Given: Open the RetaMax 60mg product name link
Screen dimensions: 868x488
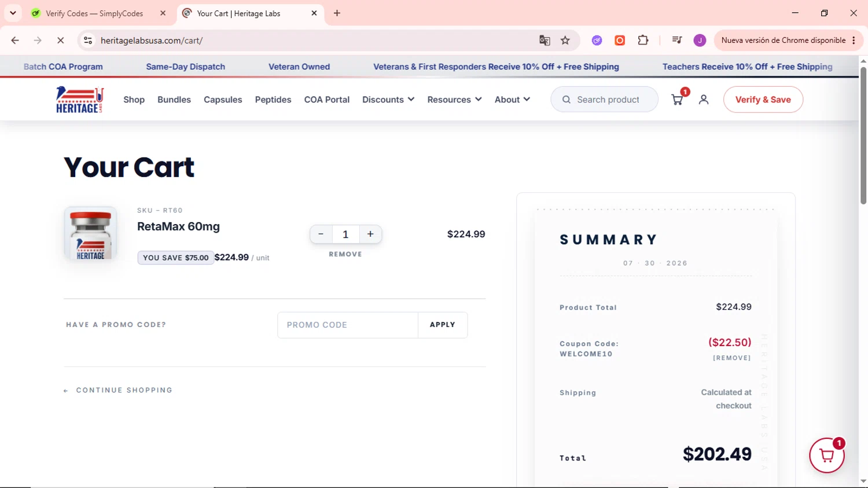Looking at the screenshot, I should (178, 226).
